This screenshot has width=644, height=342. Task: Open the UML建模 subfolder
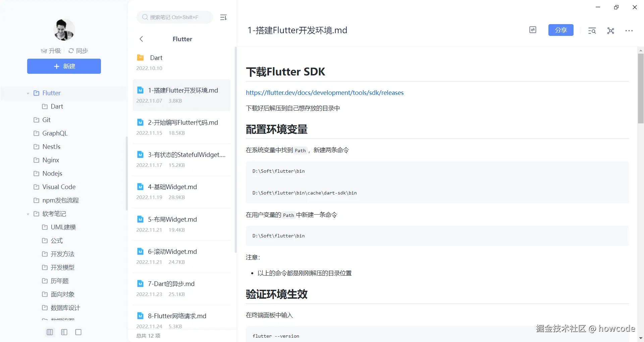point(64,227)
